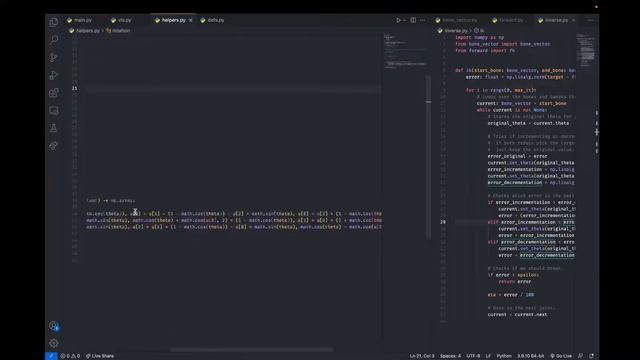This screenshot has height=360, width=640.
Task: Click 'from forward import fk' line
Action: pos(484,51)
